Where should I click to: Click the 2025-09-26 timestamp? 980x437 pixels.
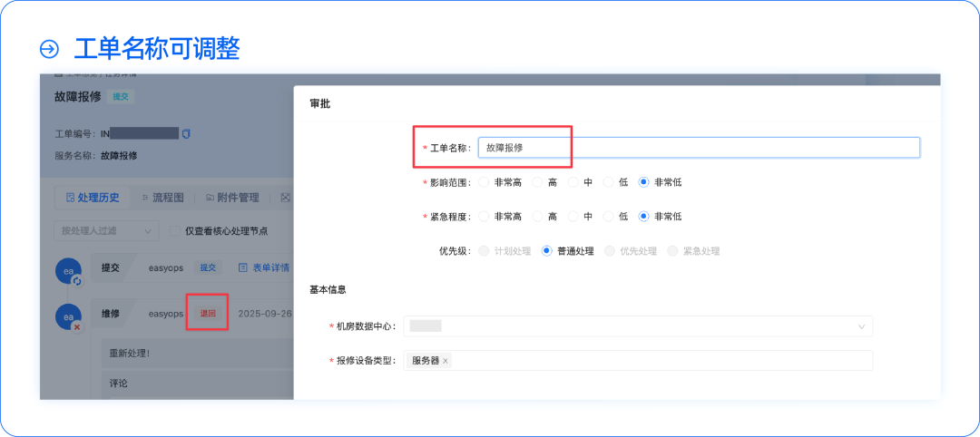(265, 314)
